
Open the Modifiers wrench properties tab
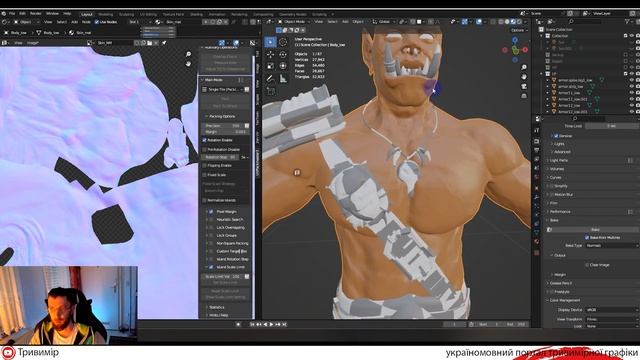pos(537,197)
